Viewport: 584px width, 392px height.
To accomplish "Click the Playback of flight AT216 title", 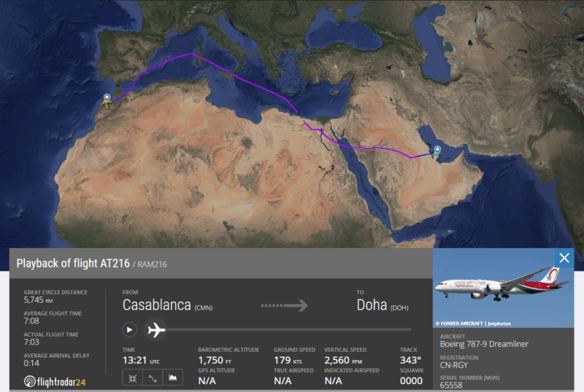I will (72, 264).
